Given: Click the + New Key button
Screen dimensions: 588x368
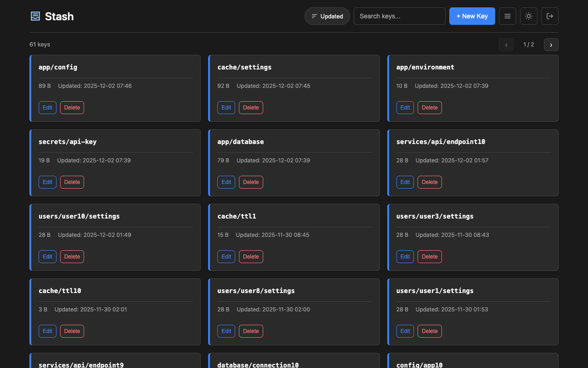Looking at the screenshot, I should pyautogui.click(x=472, y=16).
